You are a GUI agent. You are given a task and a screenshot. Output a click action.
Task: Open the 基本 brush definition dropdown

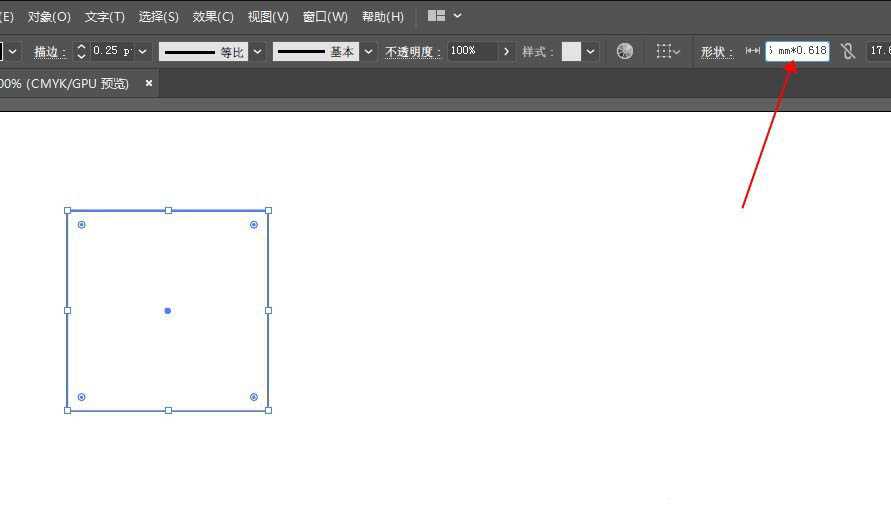tap(369, 51)
